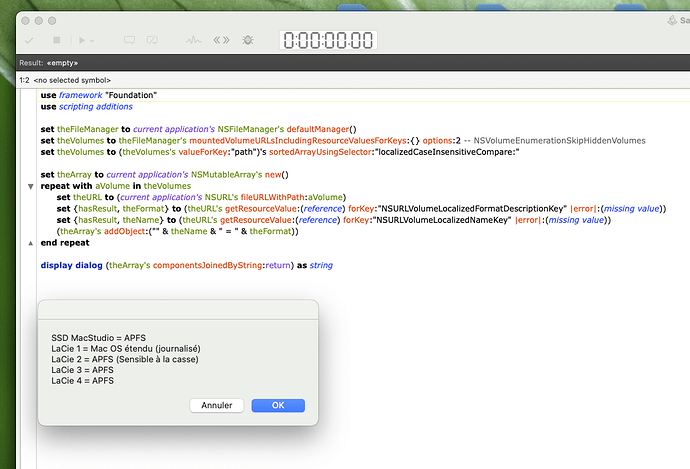Toggle debugging with the bug icon
690x469 pixels.
(x=248, y=41)
